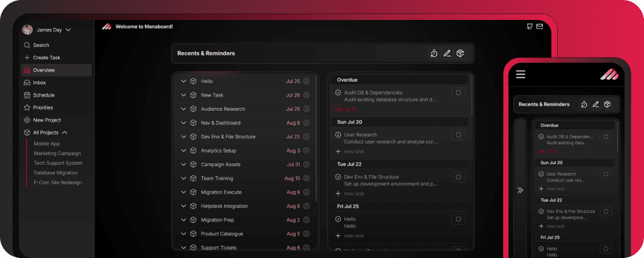The image size is (644, 258).
Task: Click the cube projects icon in the desktop panel
Action: point(460,53)
